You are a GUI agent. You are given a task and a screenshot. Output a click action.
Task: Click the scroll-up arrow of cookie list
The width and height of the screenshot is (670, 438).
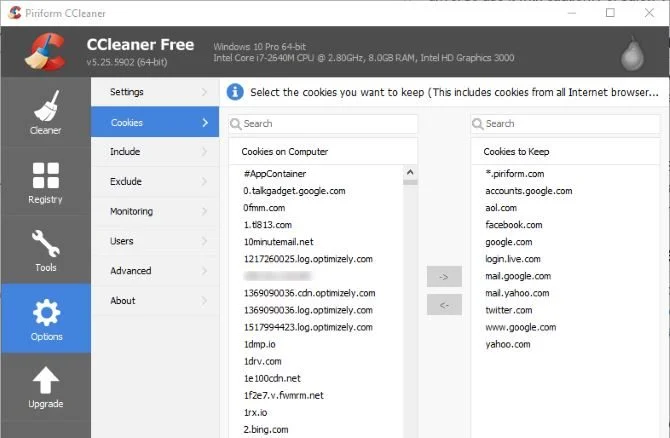pyautogui.click(x=410, y=172)
